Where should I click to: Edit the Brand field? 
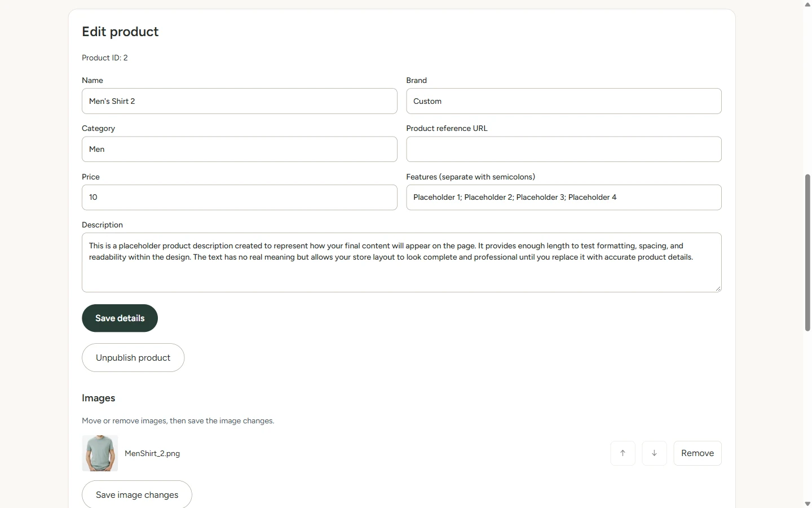coord(564,101)
